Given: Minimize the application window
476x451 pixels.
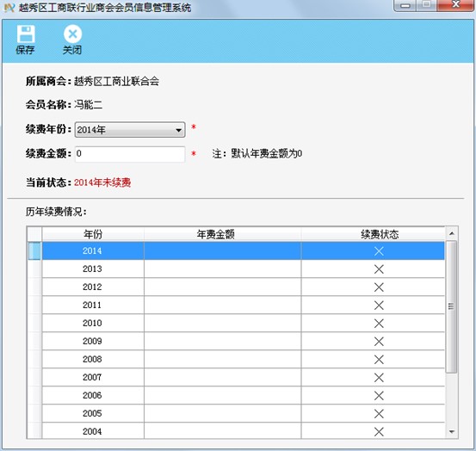Looking at the screenshot, I should click(405, 5).
